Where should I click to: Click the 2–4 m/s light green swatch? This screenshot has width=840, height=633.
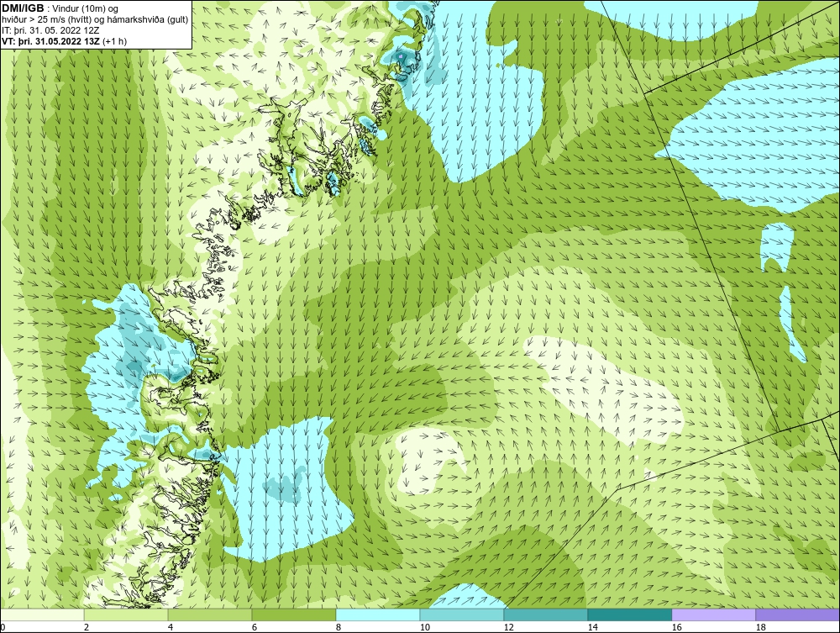click(126, 615)
